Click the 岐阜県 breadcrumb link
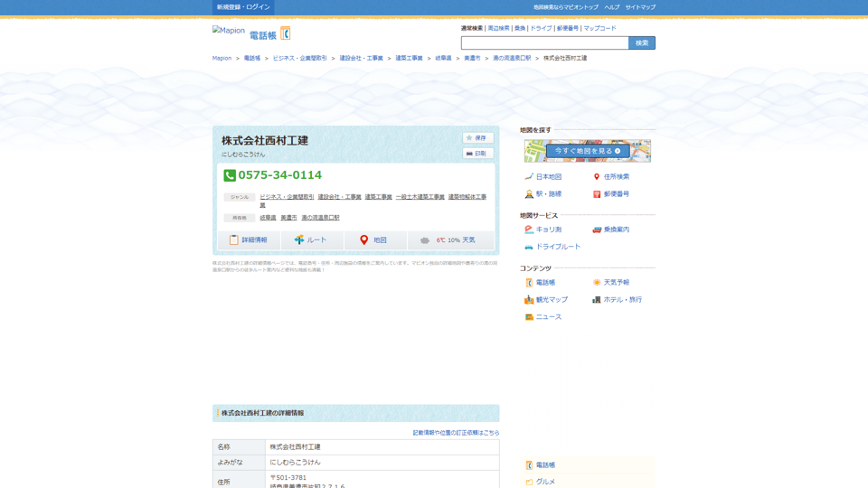 coord(443,58)
